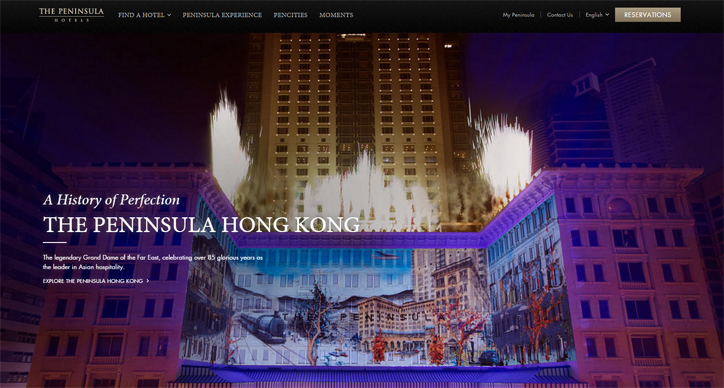724x388 pixels.
Task: Click the projected train in the hero image
Action: point(260,326)
